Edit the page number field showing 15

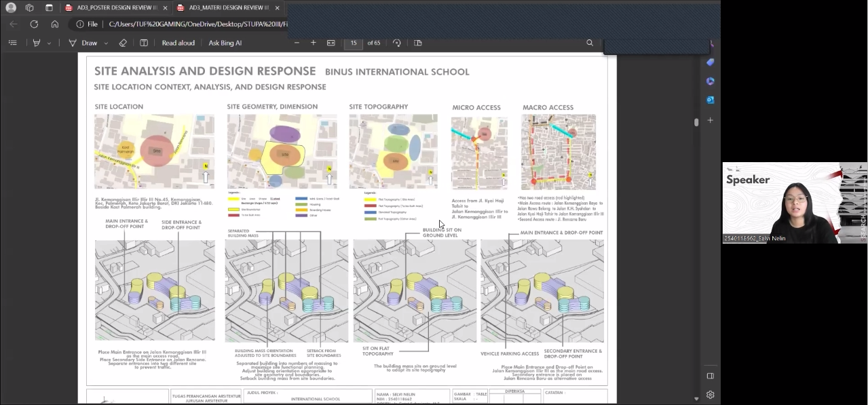click(353, 43)
